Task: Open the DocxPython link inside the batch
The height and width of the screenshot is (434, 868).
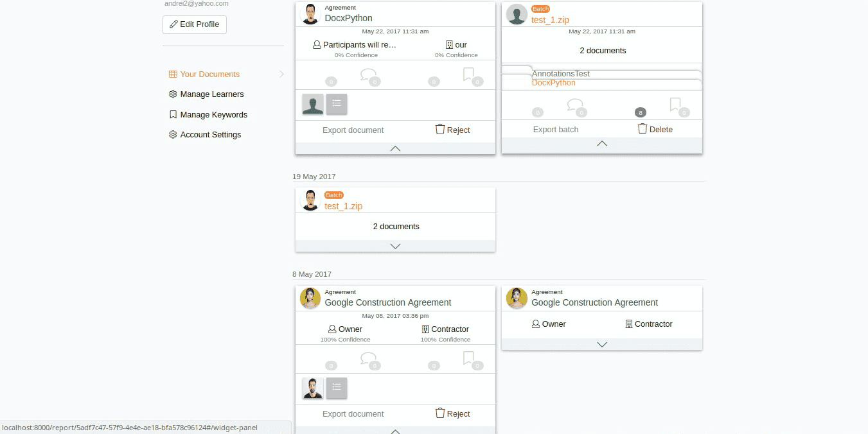Action: [x=554, y=83]
